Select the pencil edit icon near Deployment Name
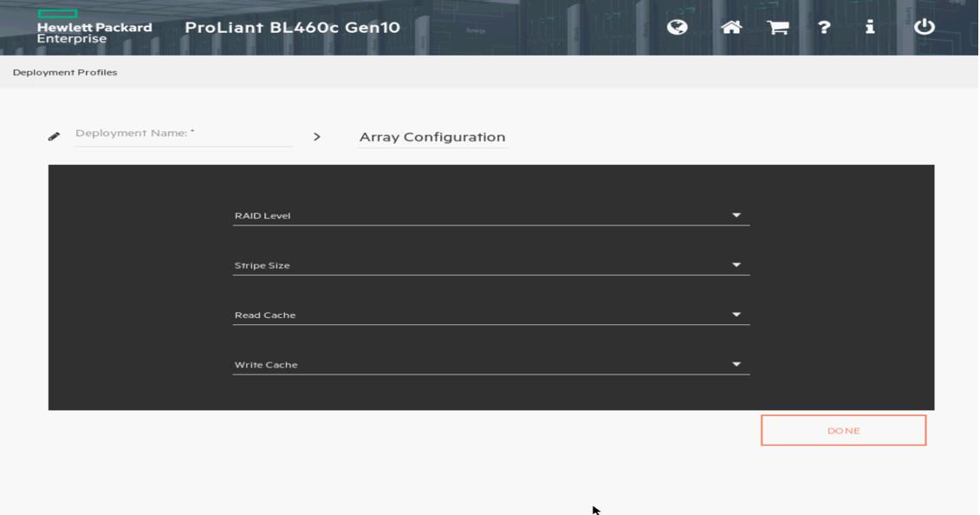This screenshot has width=980, height=515. [54, 135]
